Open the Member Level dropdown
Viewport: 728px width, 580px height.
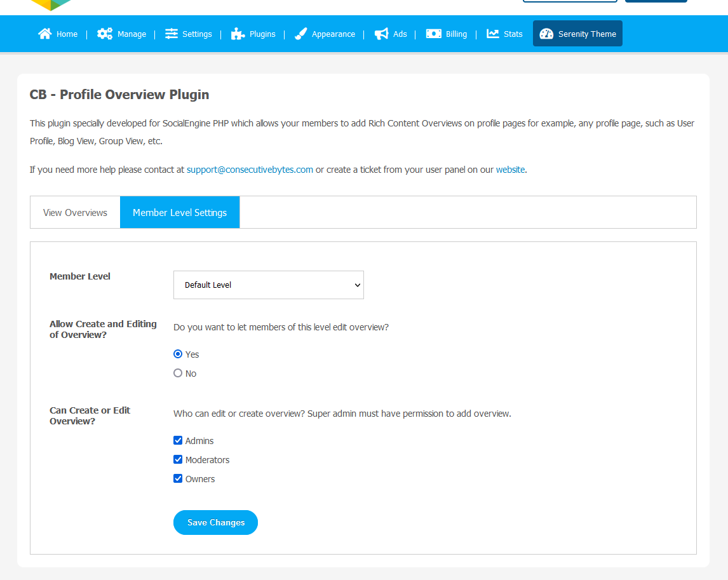(268, 285)
